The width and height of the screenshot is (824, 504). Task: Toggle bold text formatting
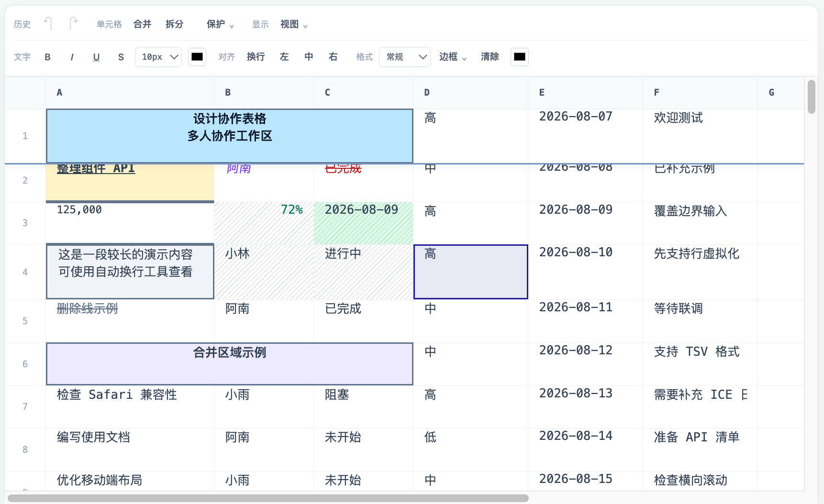point(47,57)
